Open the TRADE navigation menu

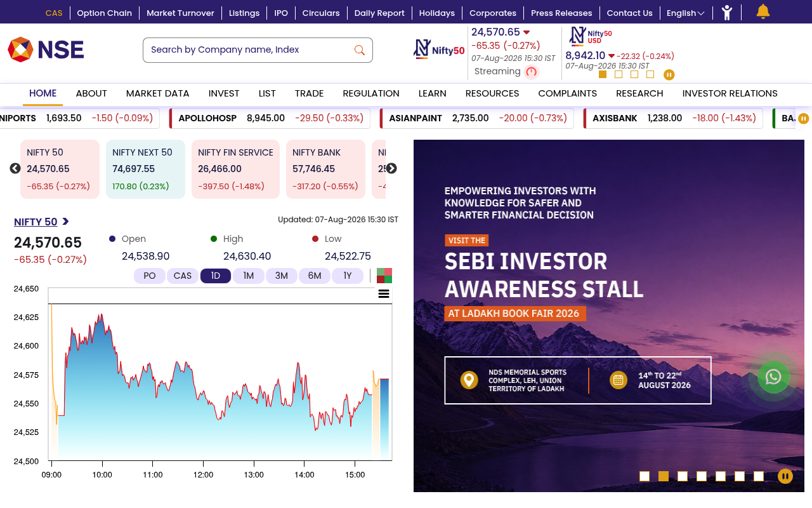coord(310,93)
